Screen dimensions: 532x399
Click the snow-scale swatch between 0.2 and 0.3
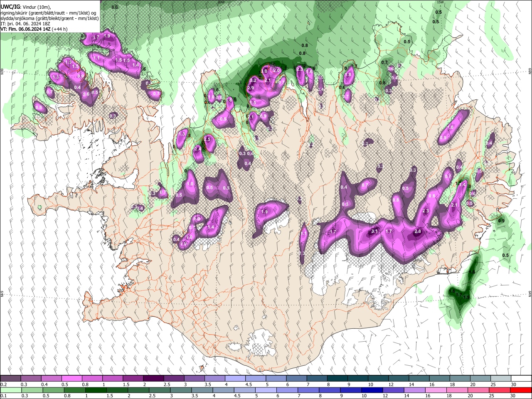coord(11,379)
